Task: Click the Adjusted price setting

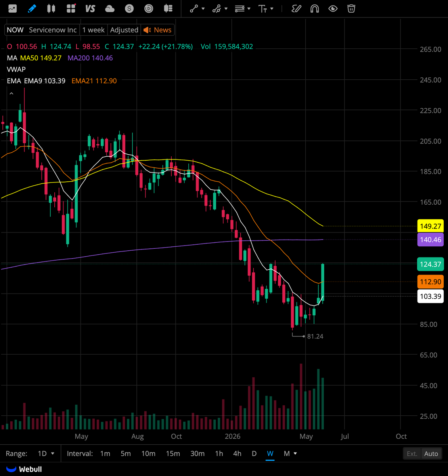Action: 124,30
